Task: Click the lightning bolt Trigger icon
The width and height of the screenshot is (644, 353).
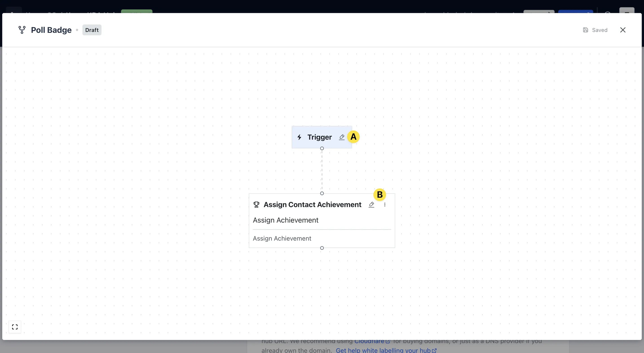Action: (x=299, y=137)
